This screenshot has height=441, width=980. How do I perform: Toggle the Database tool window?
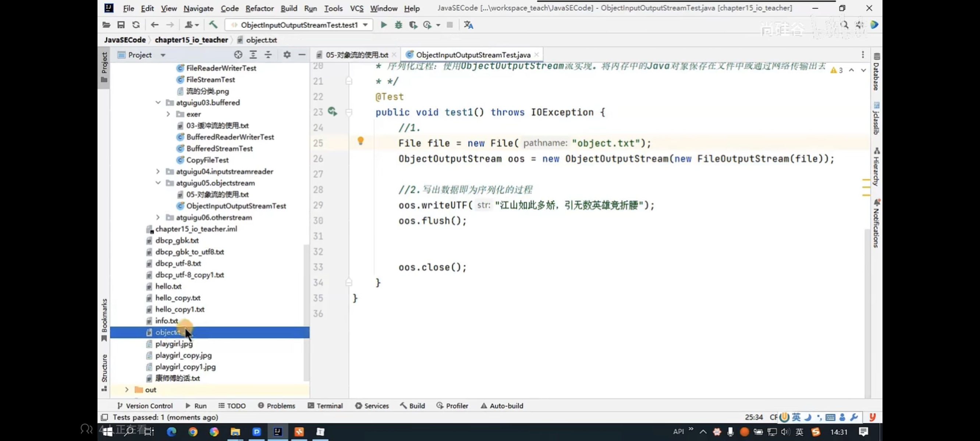(x=876, y=72)
